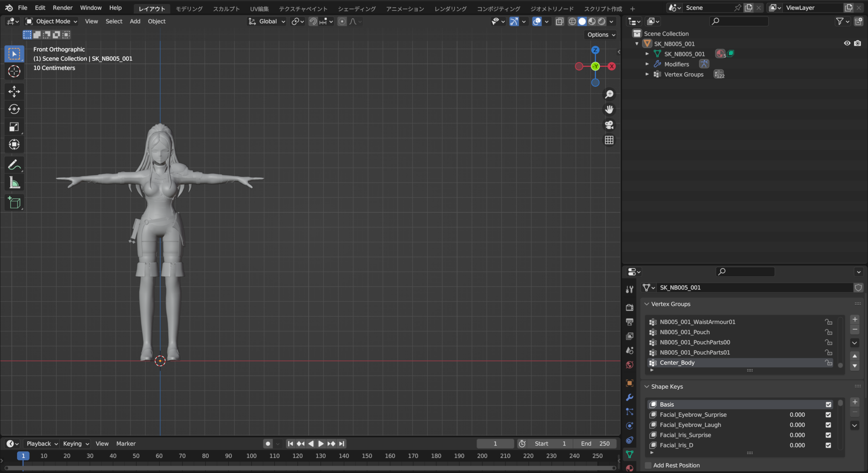The width and height of the screenshot is (868, 473).
Task: Jump to the timeline start frame
Action: 290,444
